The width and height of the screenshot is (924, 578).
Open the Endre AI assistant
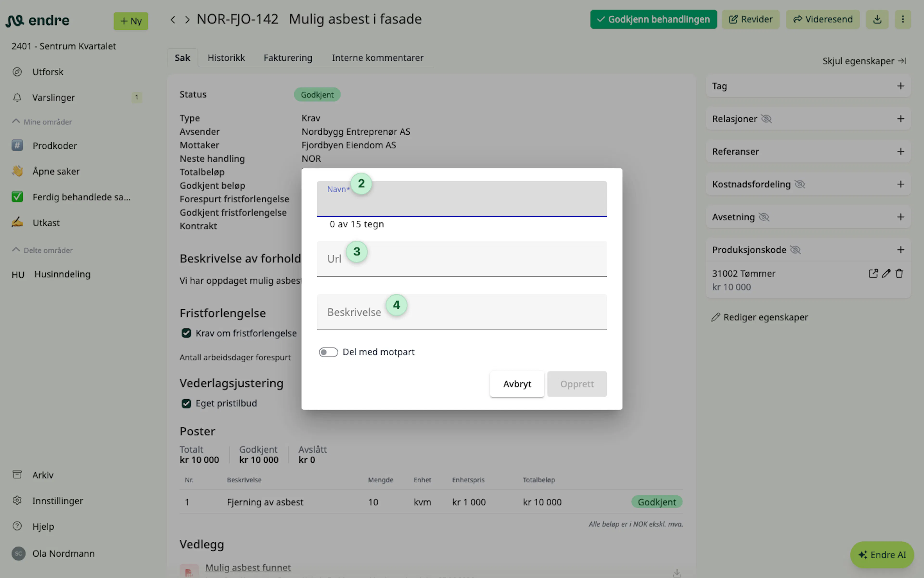882,555
